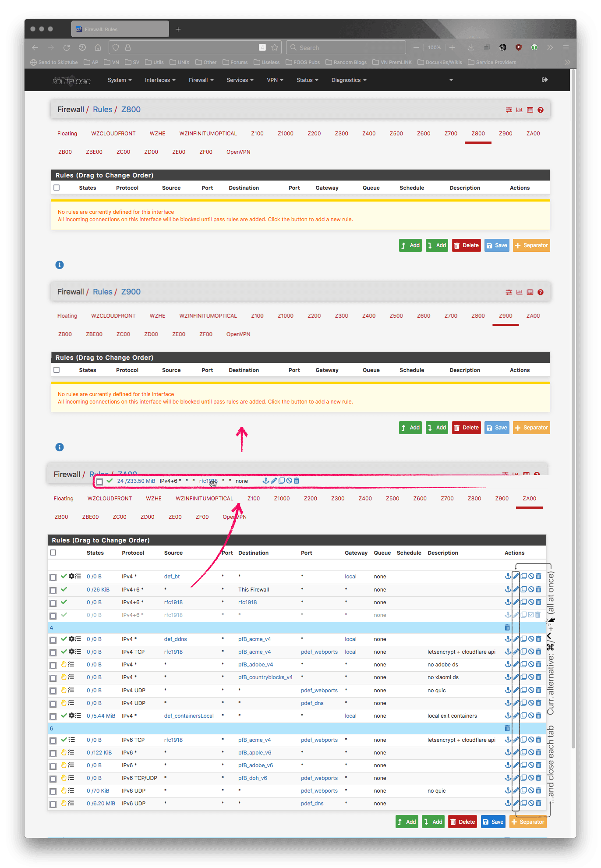Check the 'This Firewall' rule checkbox
This screenshot has height=868, width=601.
[x=53, y=590]
